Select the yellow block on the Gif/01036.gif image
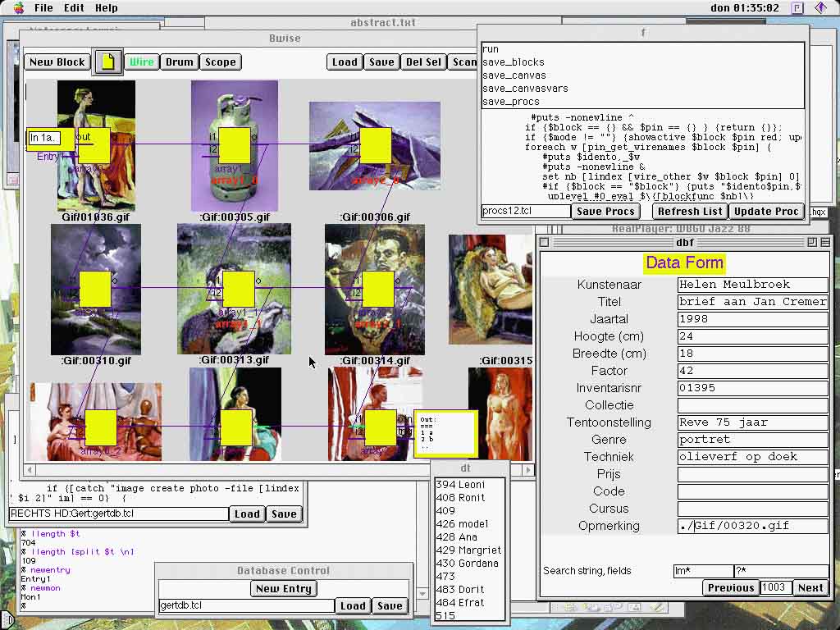The height and width of the screenshot is (630, 840). pos(94,145)
